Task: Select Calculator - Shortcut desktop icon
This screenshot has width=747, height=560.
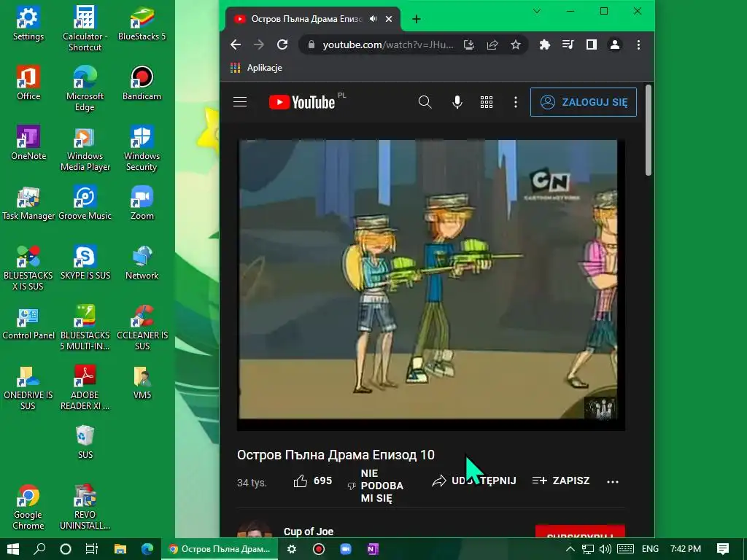Action: pyautogui.click(x=85, y=28)
